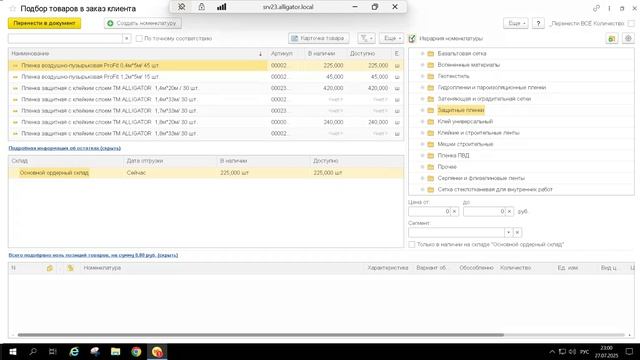640x360 pixels.
Task: Click the pin icon in remote session bar
Action: 182,7
